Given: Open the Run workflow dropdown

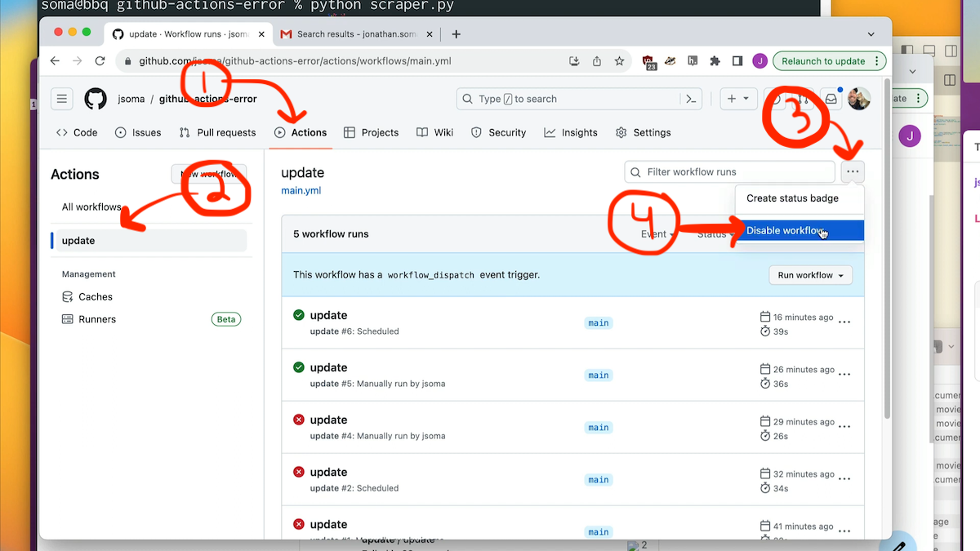Looking at the screenshot, I should 810,275.
